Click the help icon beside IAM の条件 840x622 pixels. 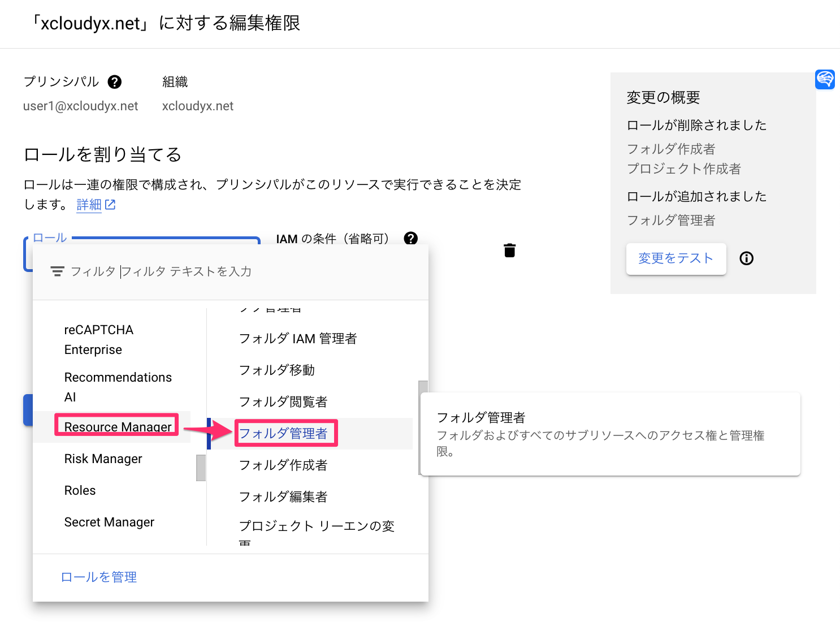click(x=411, y=239)
